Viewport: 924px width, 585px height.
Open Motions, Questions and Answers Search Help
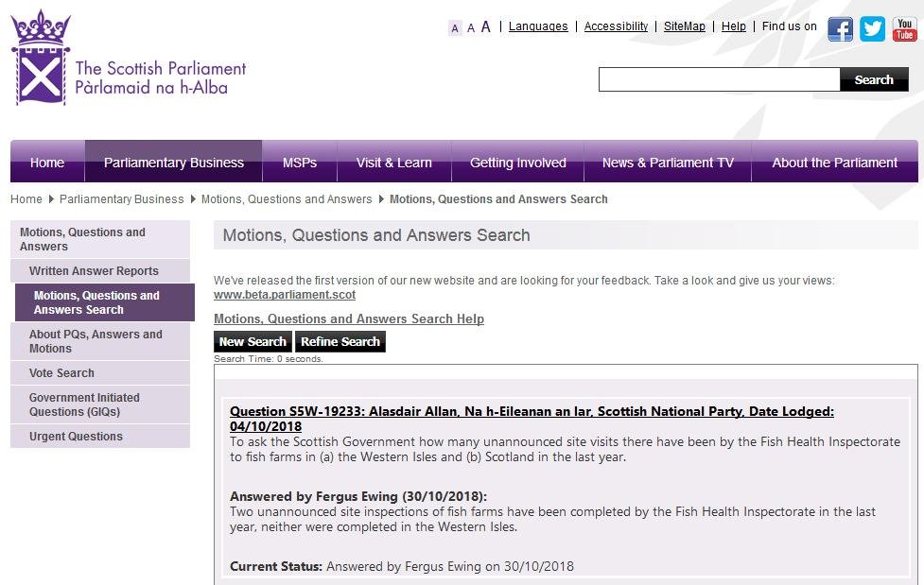pos(349,319)
